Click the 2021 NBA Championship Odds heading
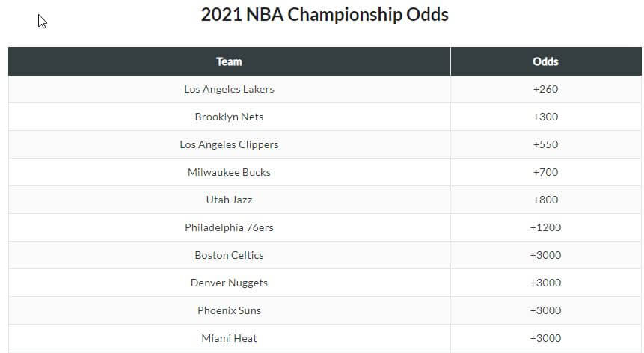The image size is (644, 353). pyautogui.click(x=325, y=15)
